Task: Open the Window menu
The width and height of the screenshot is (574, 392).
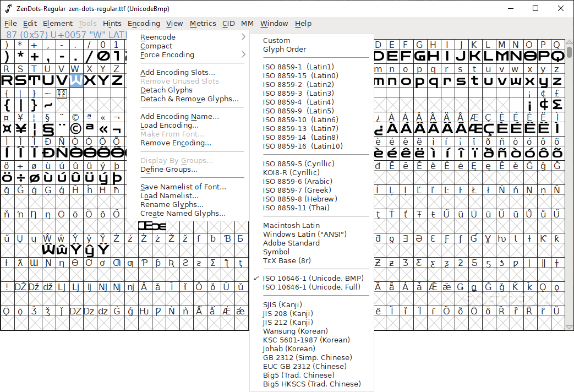Action: coord(274,24)
